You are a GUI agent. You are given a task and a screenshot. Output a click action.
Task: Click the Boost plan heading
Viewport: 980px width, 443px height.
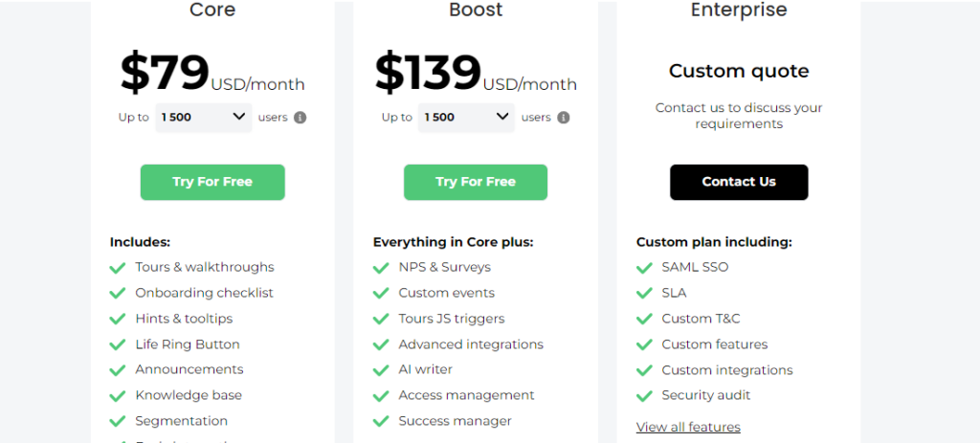pyautogui.click(x=476, y=11)
